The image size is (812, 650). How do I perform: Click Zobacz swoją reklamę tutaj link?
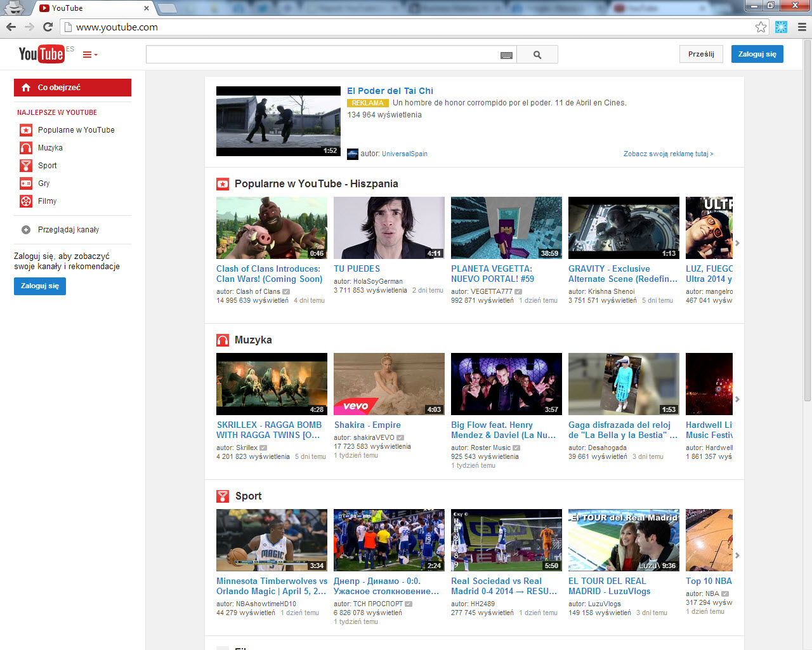668,154
